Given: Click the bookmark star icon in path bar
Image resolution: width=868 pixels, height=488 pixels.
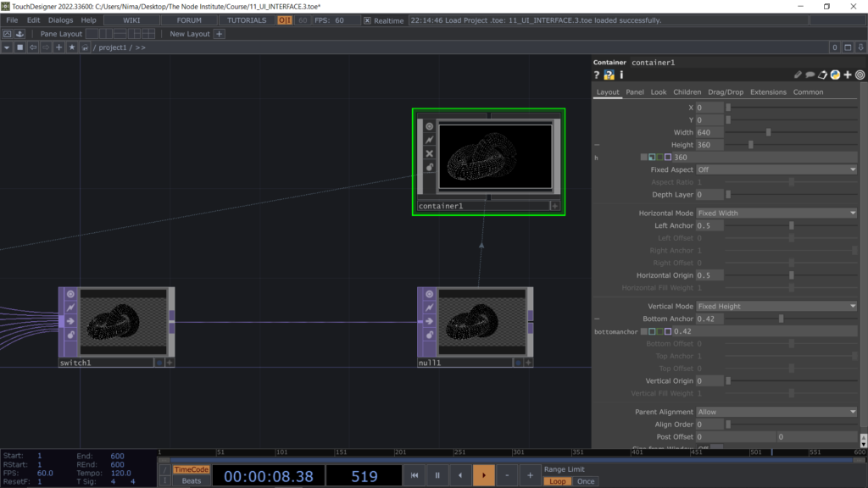Looking at the screenshot, I should [72, 47].
